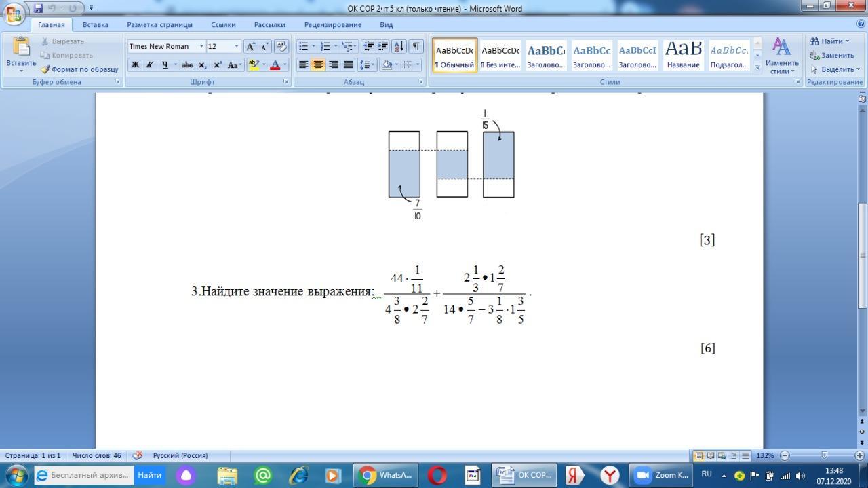Justify the paragraph text
This screenshot has width=868, height=488.
click(348, 65)
